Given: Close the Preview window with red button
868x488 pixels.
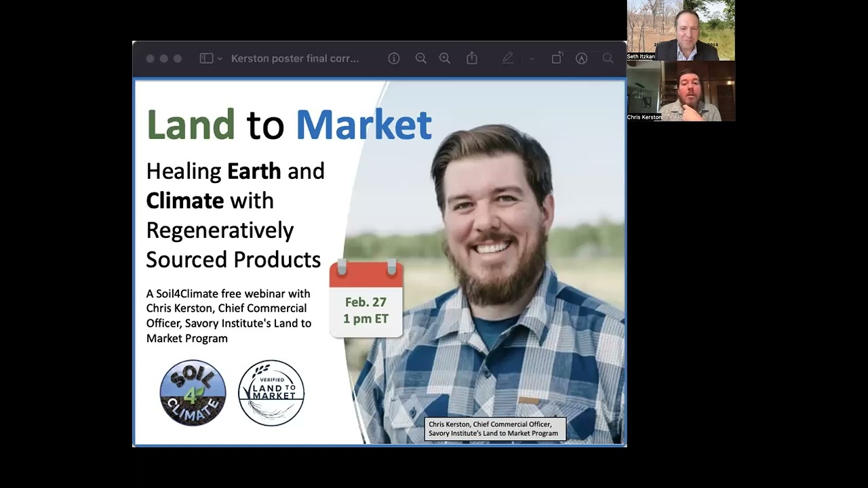Looking at the screenshot, I should [150, 59].
